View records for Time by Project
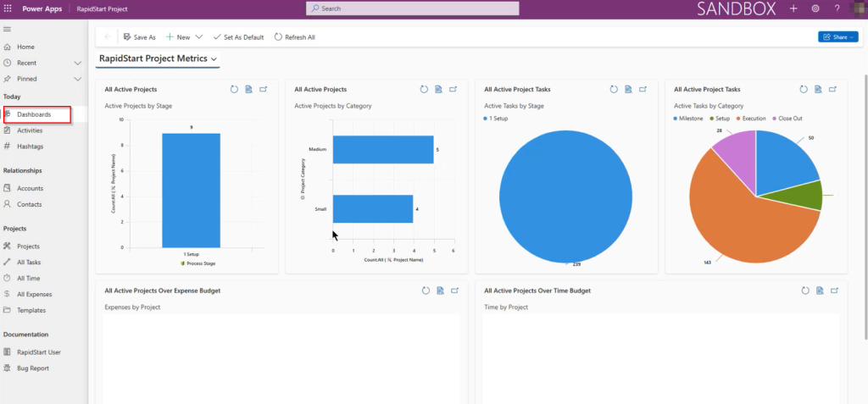This screenshot has height=404, width=868. 820,291
